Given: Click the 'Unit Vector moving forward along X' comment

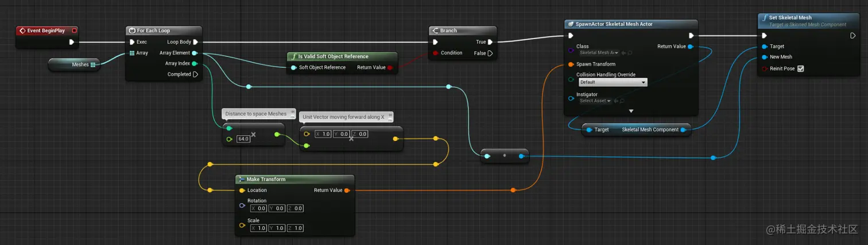Looking at the screenshot, I should click(x=346, y=117).
